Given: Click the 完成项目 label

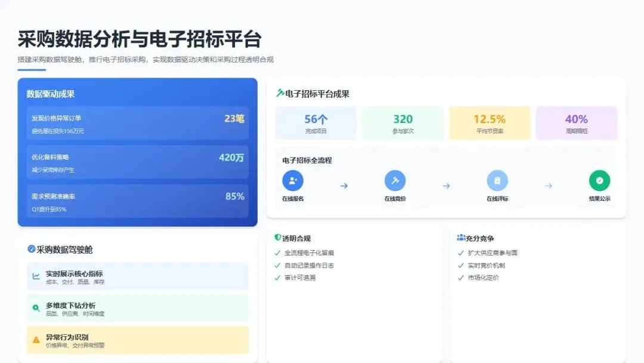Looking at the screenshot, I should click(x=316, y=131).
